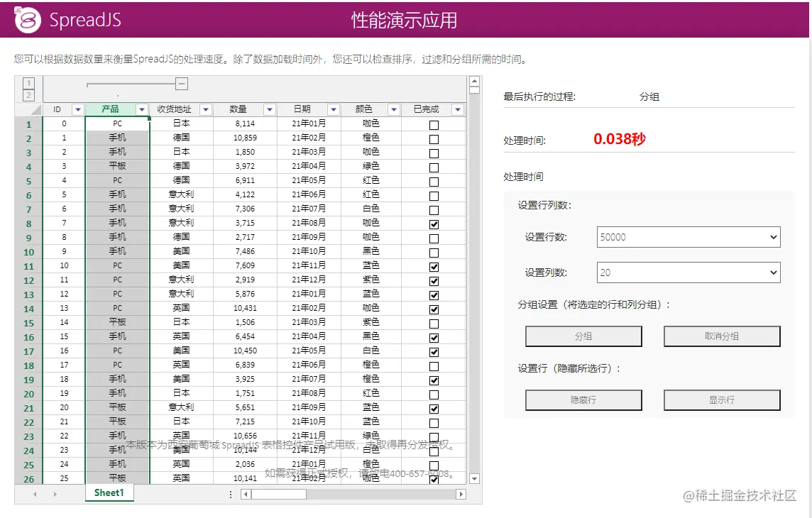812x518 pixels.
Task: Click the horizontal scrollbar thumb
Action: pos(279,494)
